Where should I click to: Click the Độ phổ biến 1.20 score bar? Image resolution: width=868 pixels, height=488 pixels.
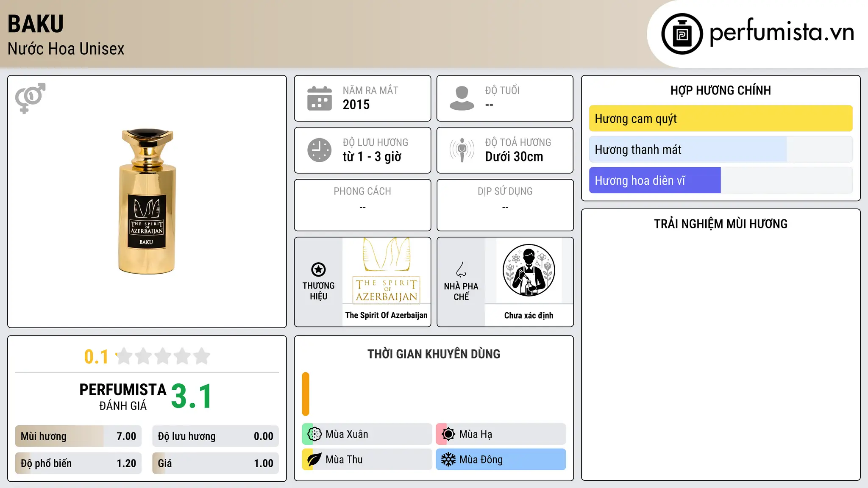pos(78,463)
